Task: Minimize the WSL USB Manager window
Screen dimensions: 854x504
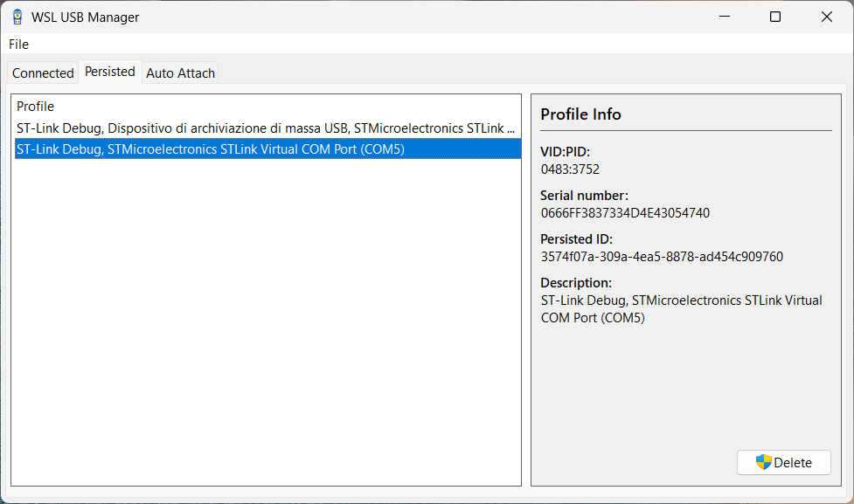Action: coord(725,17)
